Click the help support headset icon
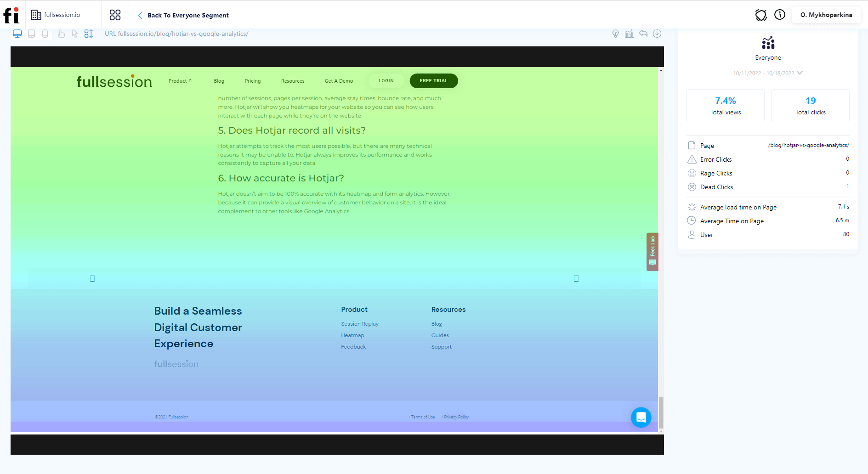 [x=761, y=15]
